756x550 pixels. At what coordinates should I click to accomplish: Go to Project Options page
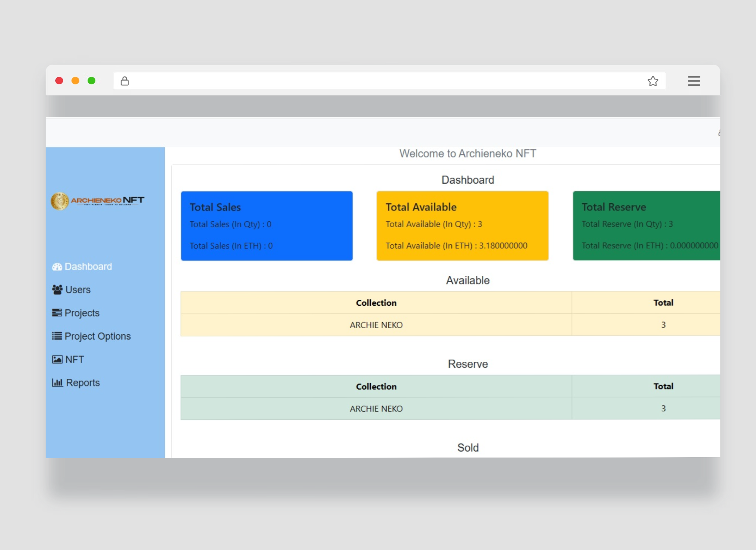pos(98,336)
